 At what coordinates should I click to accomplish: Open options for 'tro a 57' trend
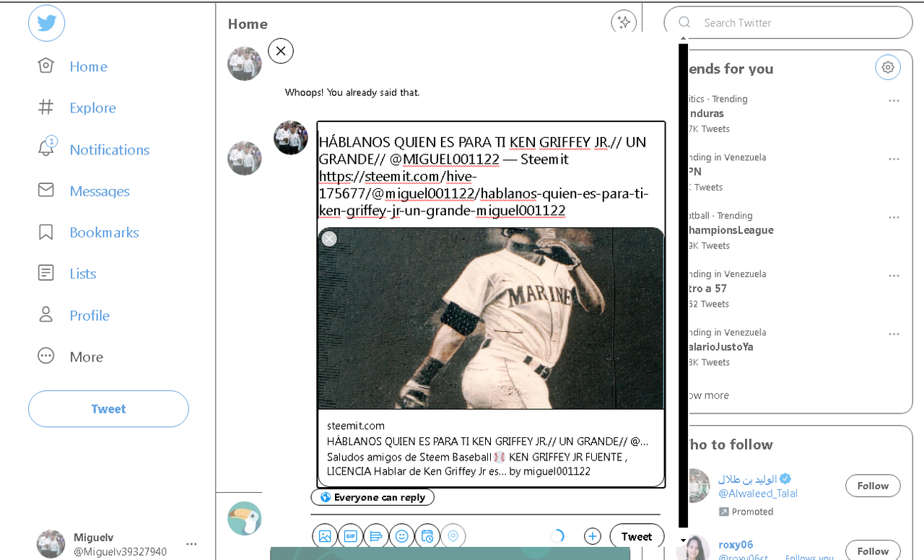click(x=894, y=276)
